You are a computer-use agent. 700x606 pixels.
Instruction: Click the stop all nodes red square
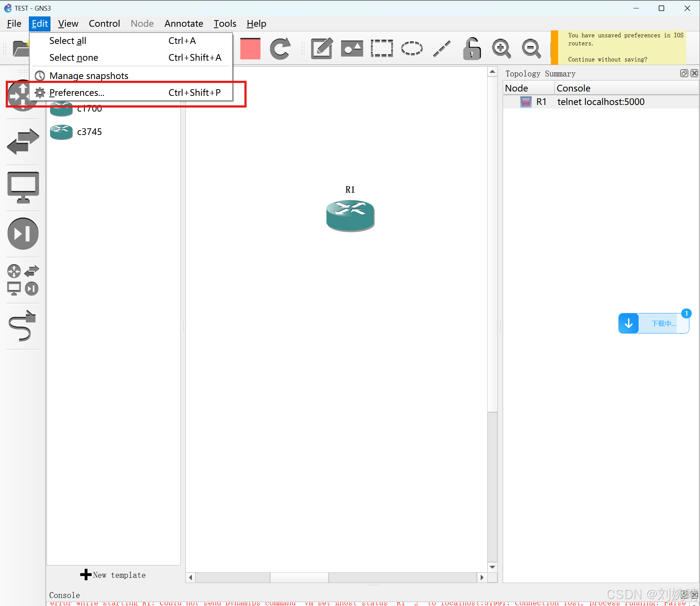pyautogui.click(x=250, y=48)
